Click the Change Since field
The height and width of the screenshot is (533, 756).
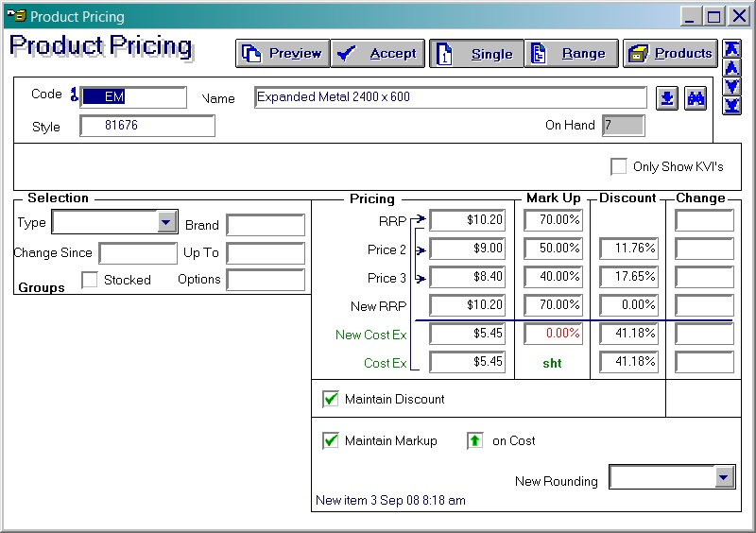[x=138, y=253]
